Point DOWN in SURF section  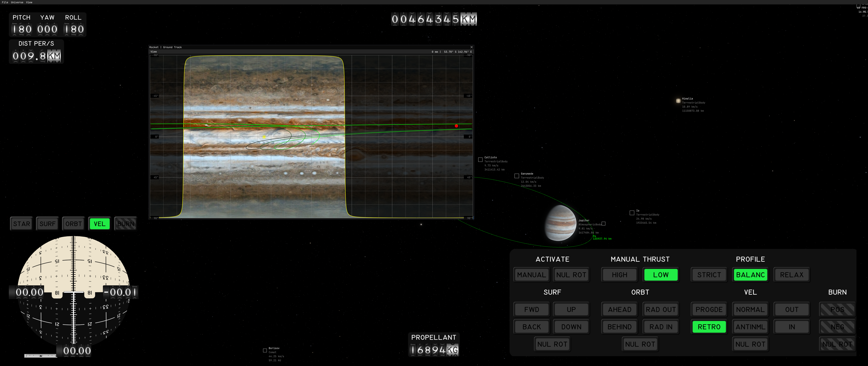(x=571, y=327)
